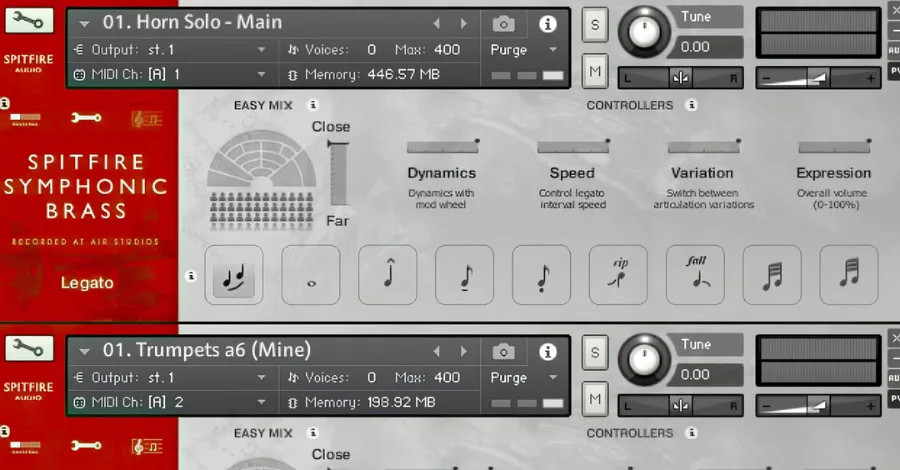Select the fall articulation
This screenshot has width=900, height=470.
(x=695, y=275)
